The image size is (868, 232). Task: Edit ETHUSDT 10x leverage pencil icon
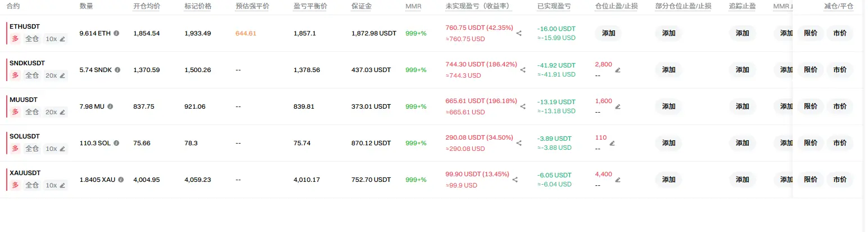62,39
